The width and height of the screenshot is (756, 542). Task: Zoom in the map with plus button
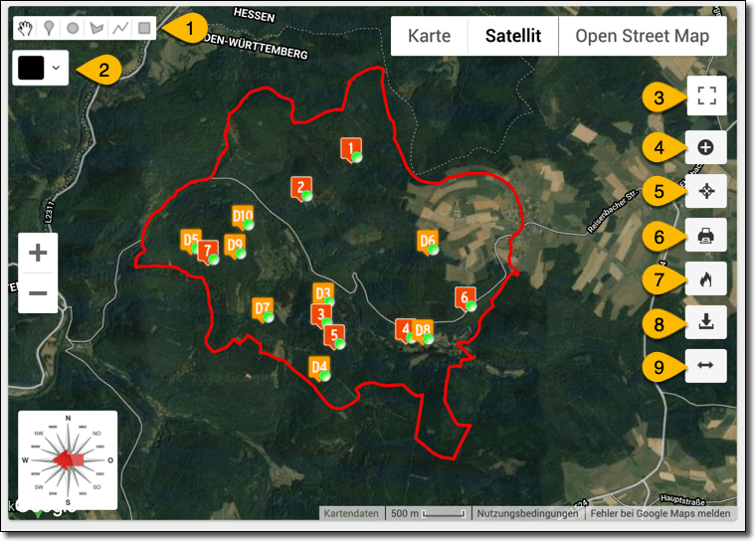point(38,253)
